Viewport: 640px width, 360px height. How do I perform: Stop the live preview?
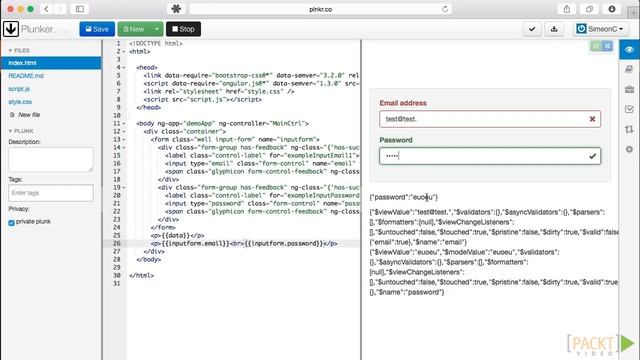tap(183, 29)
